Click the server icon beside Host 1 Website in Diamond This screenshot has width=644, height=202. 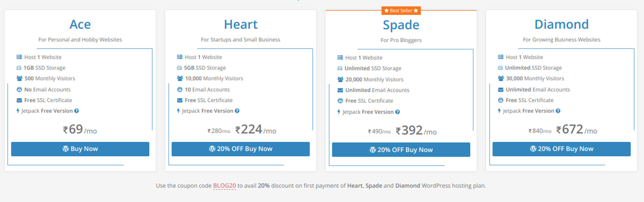[x=501, y=57]
